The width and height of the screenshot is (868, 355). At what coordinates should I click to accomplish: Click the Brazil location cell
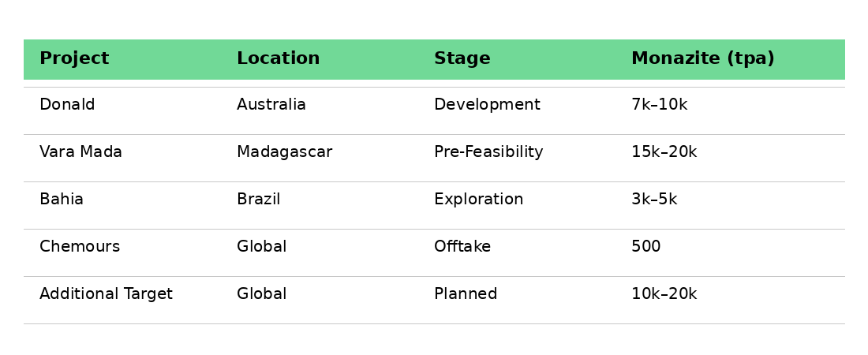click(x=258, y=200)
